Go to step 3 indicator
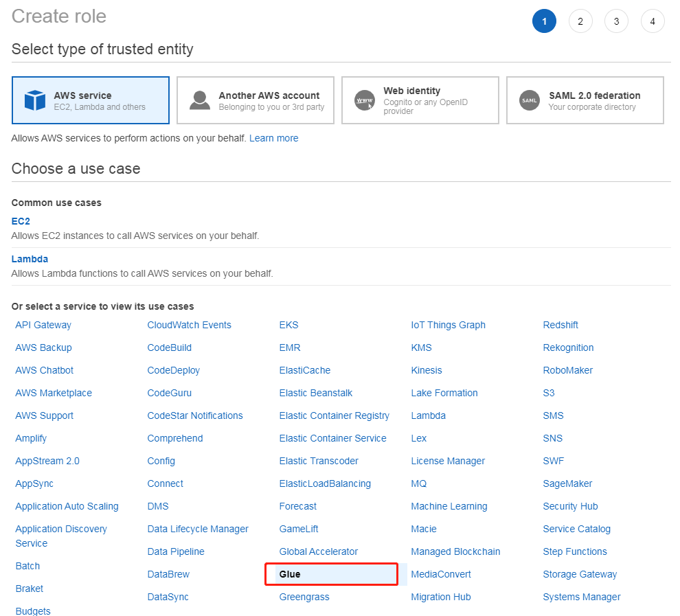This screenshot has height=616, width=680. [616, 21]
